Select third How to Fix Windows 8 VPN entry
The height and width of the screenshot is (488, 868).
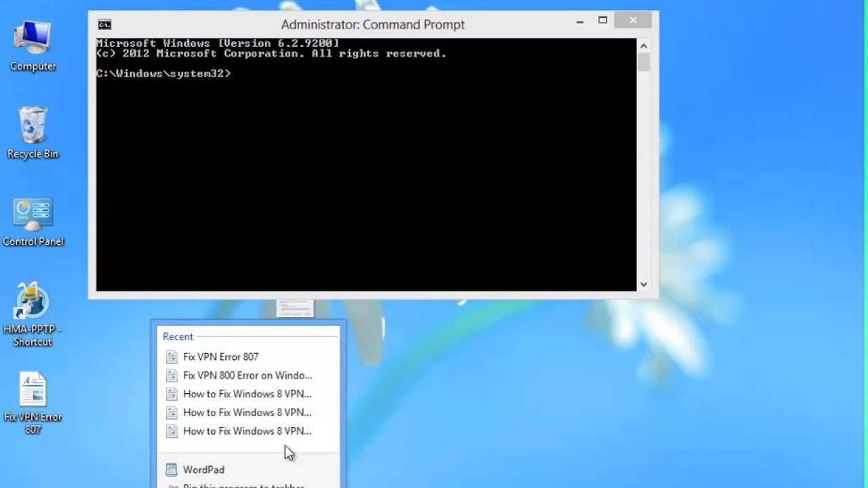coord(247,431)
